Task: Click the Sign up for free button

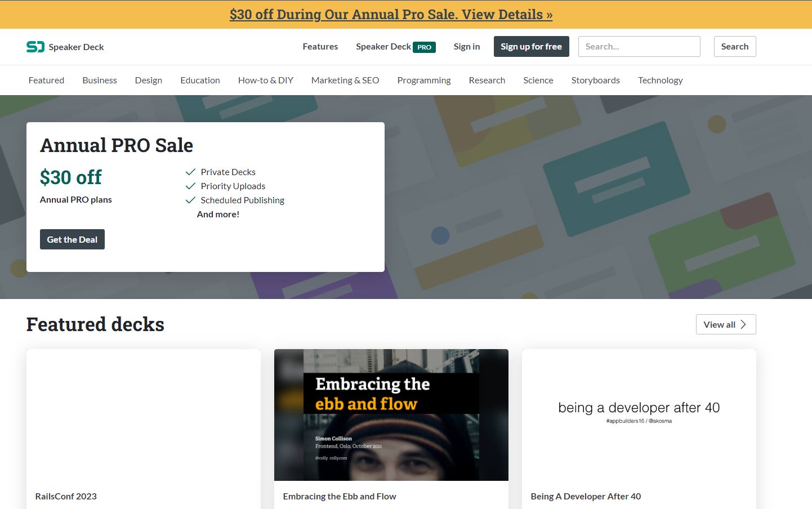Action: coord(532,47)
